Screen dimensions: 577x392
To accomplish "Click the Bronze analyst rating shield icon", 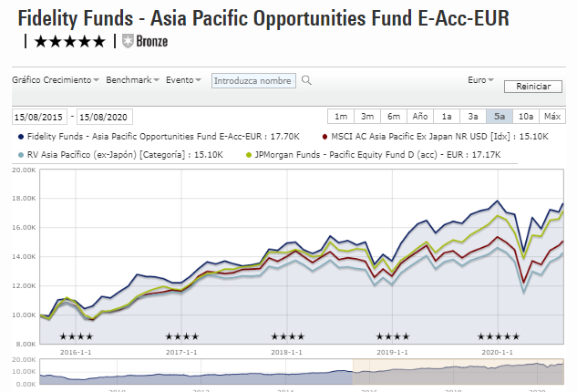I will click(127, 41).
